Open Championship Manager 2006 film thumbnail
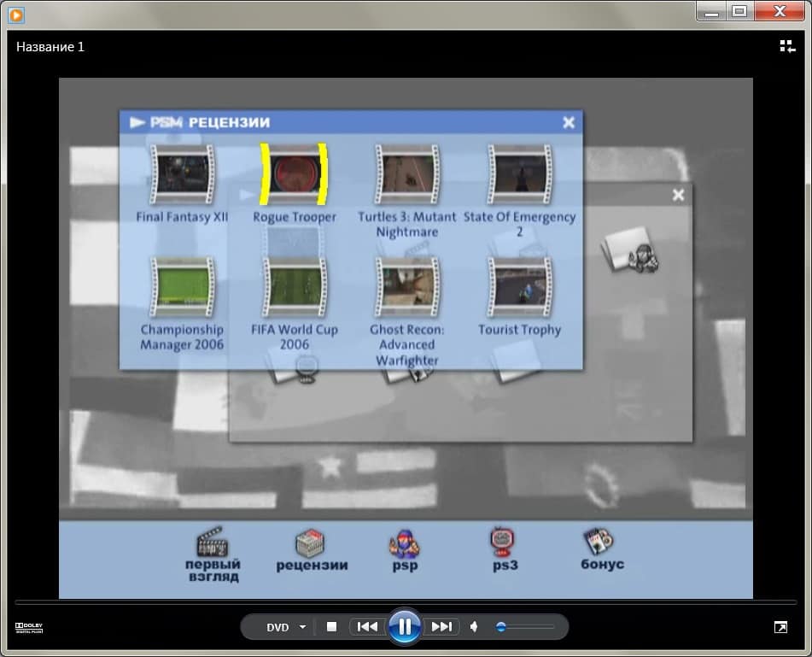The image size is (812, 657). pyautogui.click(x=182, y=286)
